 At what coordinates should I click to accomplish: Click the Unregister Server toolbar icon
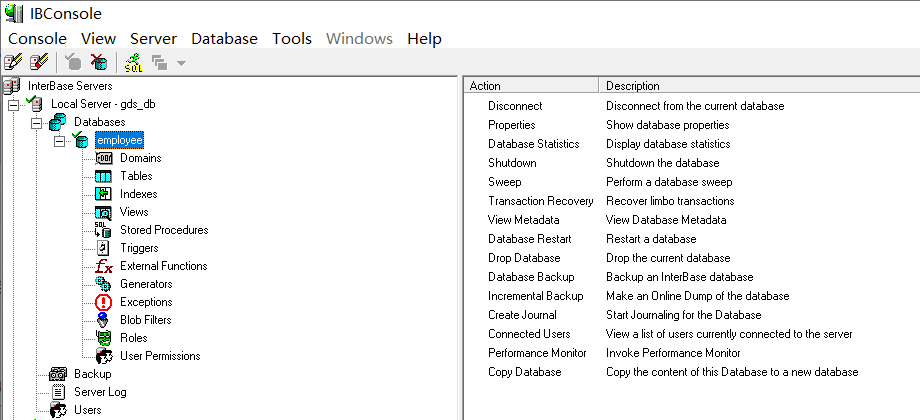pyautogui.click(x=39, y=62)
